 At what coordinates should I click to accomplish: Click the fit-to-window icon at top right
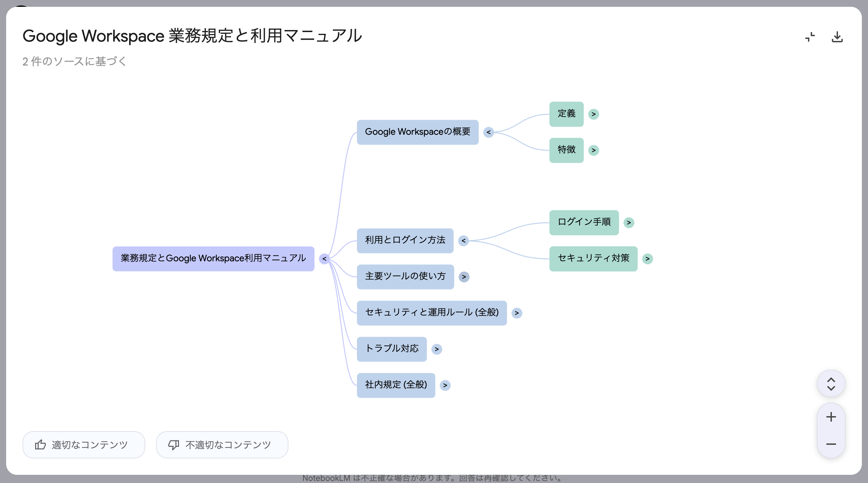810,37
